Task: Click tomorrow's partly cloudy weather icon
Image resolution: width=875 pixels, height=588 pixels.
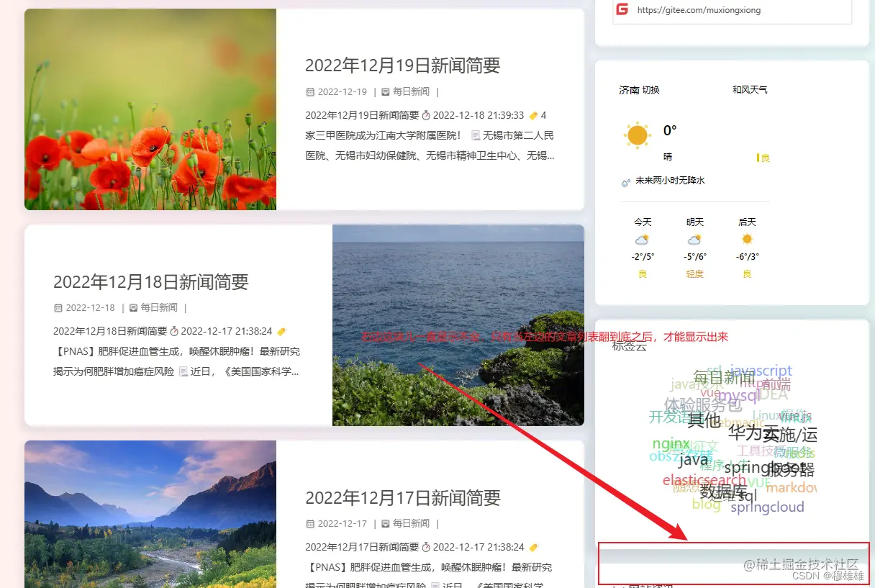Action: point(694,240)
